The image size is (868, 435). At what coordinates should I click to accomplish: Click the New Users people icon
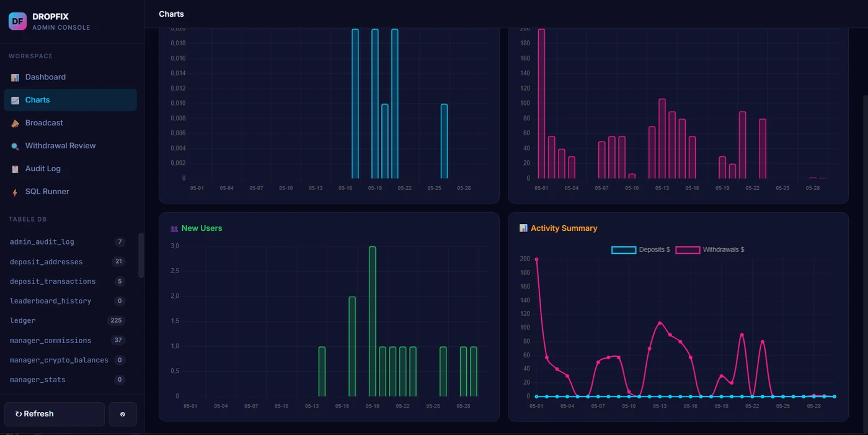(174, 229)
